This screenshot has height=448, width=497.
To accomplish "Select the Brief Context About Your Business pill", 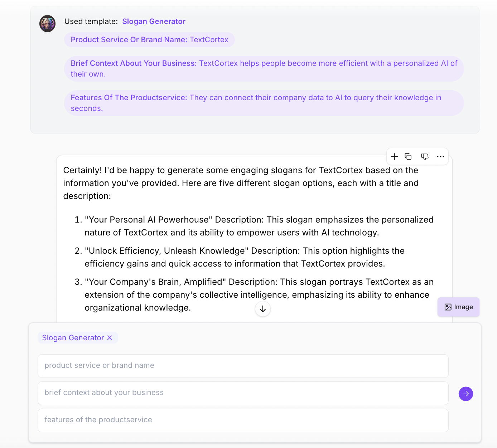I will (264, 69).
